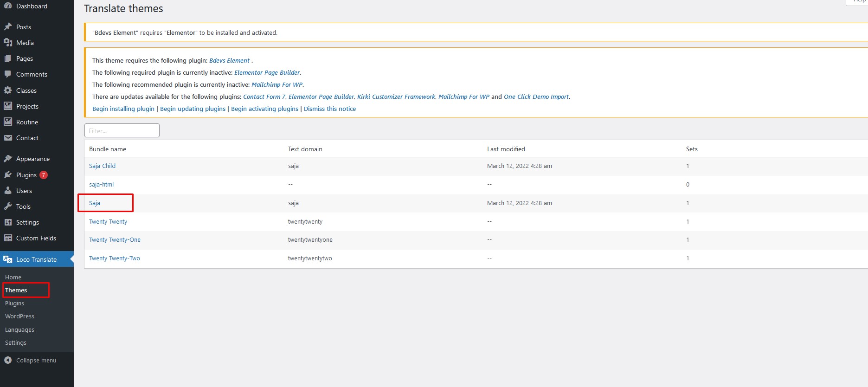This screenshot has width=868, height=387.
Task: Open the Twenty Twenty bundle
Action: [108, 221]
